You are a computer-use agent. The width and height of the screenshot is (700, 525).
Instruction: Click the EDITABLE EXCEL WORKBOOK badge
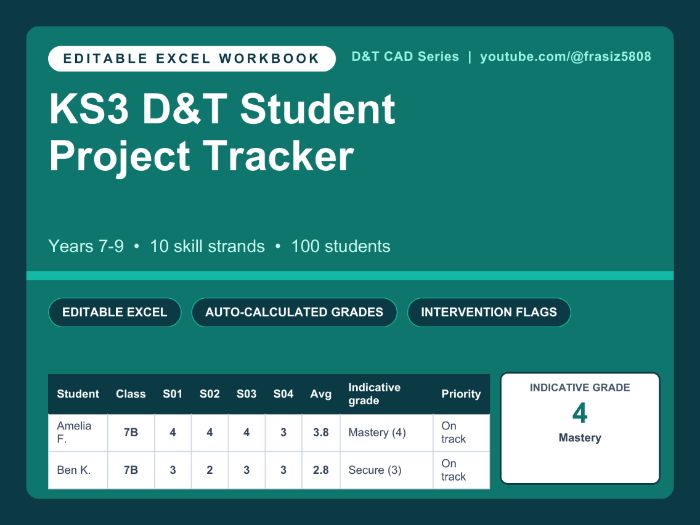(192, 58)
